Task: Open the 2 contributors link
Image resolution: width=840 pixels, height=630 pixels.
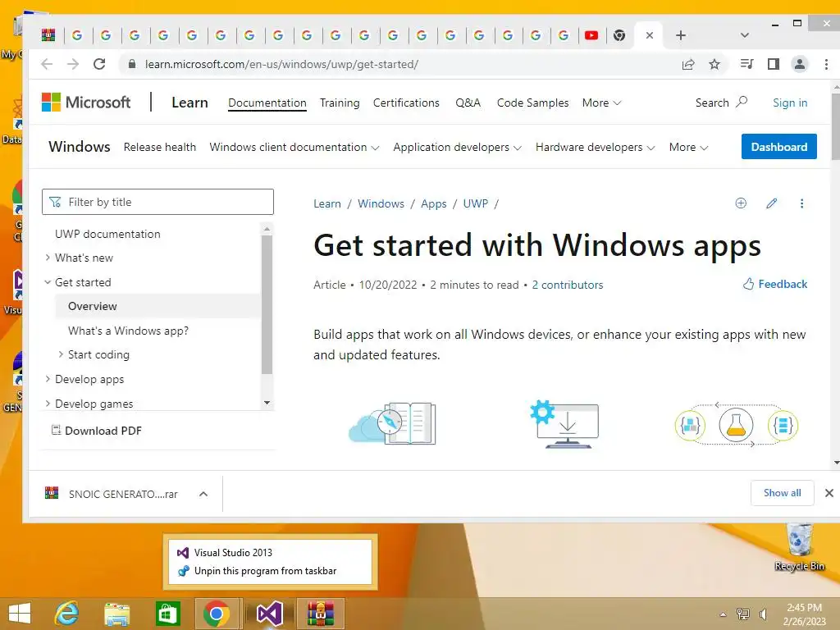Action: point(568,285)
